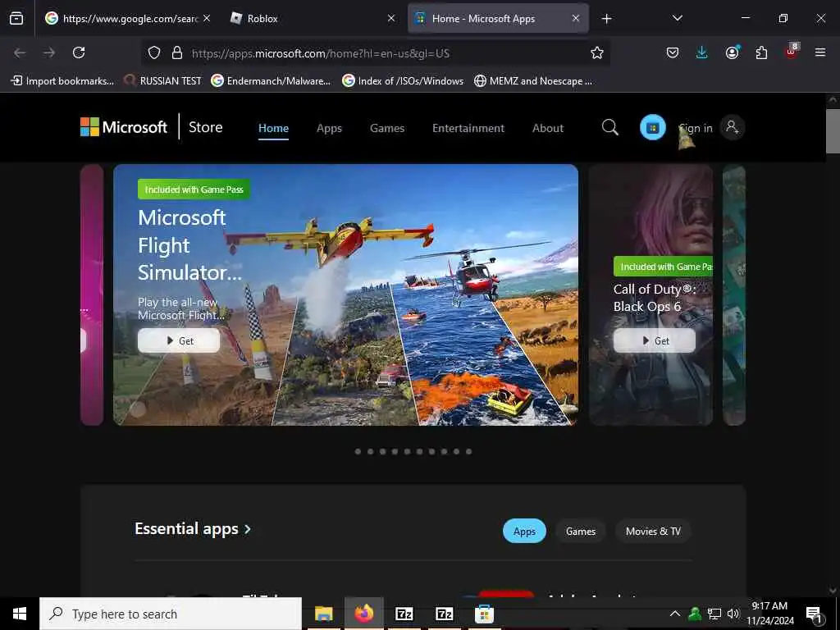Click the page vertical scrollbar thumb
Screen dimensions: 840x630
point(833,131)
